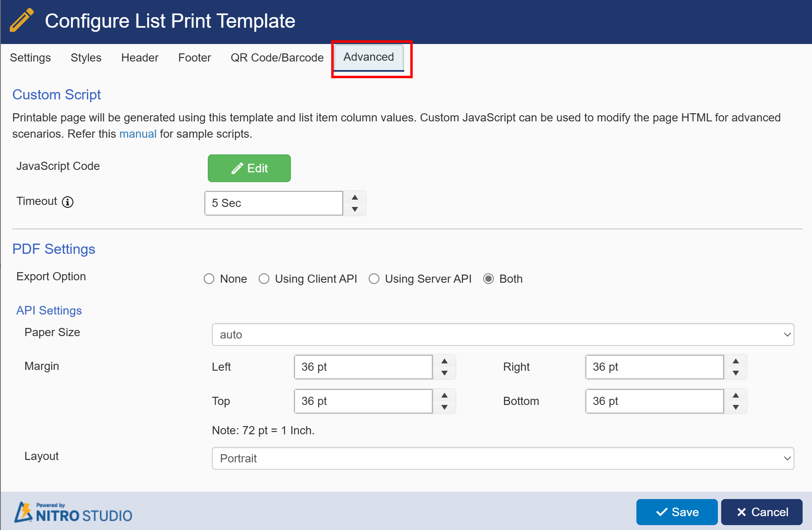Open the Paper Size dropdown
The width and height of the screenshot is (812, 530).
pos(503,334)
